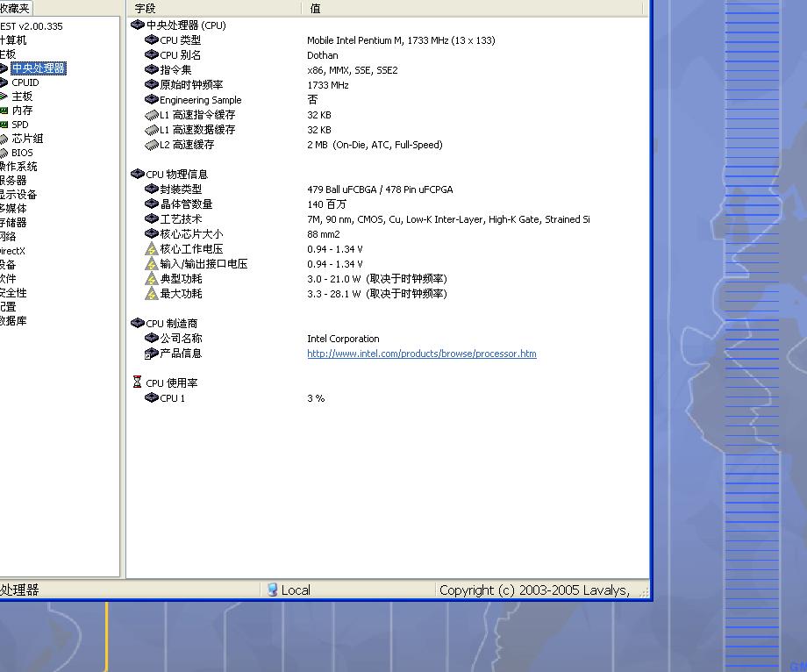Select the 140 百万 transistor count

[327, 204]
